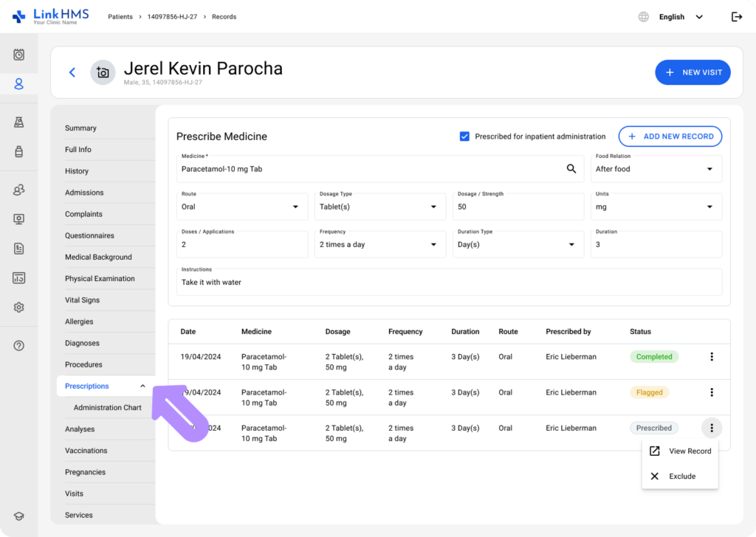Open the help question mark icon
The width and height of the screenshot is (756, 537).
[19, 345]
